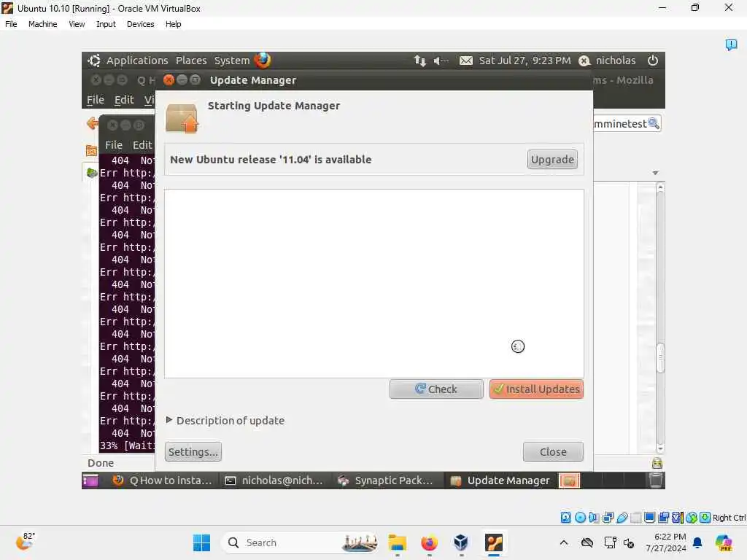The height and width of the screenshot is (560, 747).
Task: Open Update Manager Settings
Action: click(x=193, y=452)
